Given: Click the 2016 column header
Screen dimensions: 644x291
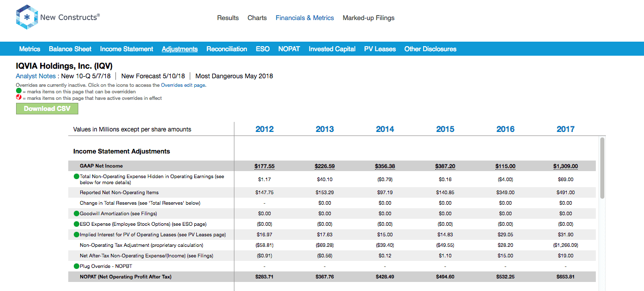Looking at the screenshot, I should pos(505,129).
